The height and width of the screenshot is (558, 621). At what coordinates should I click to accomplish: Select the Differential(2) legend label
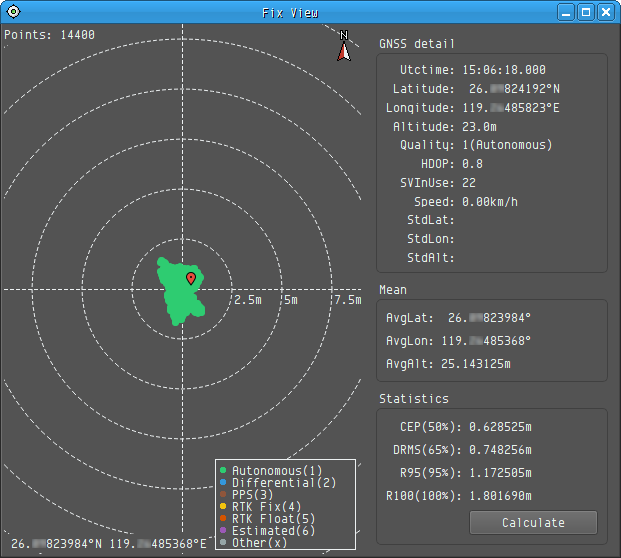point(284,482)
